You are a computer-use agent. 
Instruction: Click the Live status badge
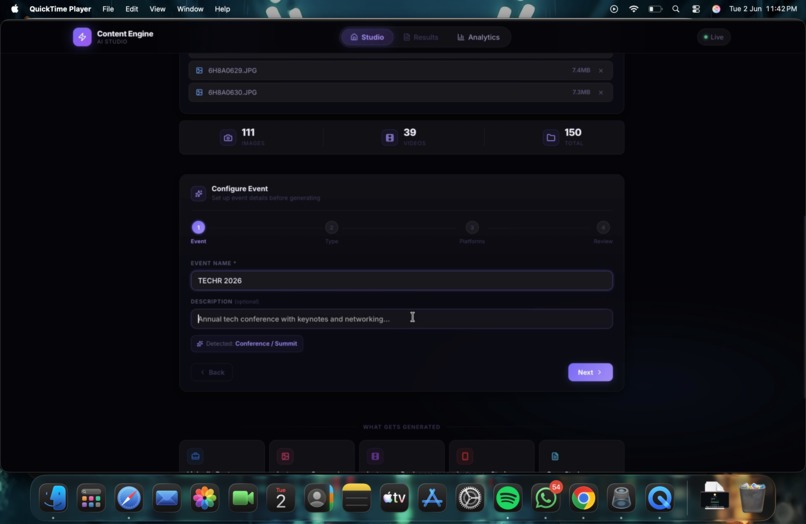click(x=713, y=37)
